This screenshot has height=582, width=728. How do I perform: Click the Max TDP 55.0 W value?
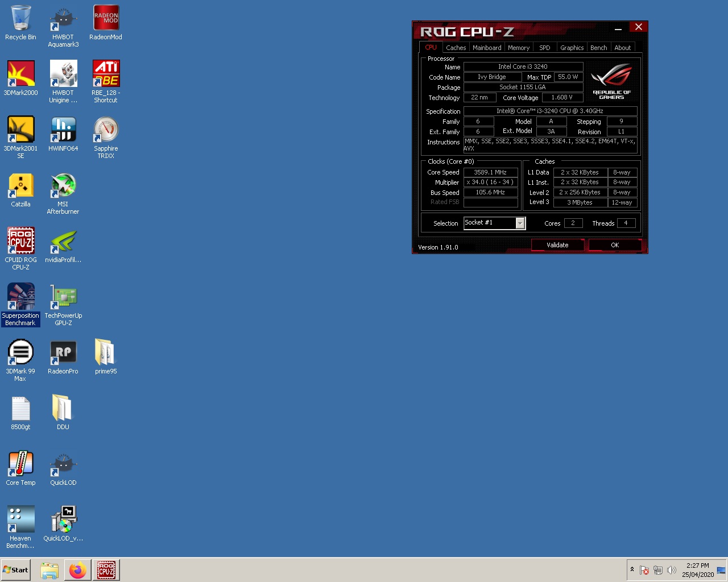(x=568, y=77)
